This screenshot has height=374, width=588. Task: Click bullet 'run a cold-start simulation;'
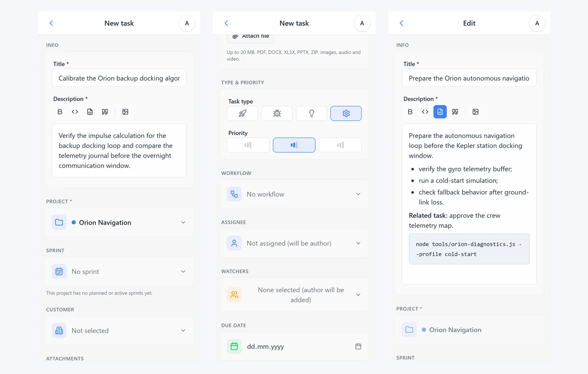[458, 181]
